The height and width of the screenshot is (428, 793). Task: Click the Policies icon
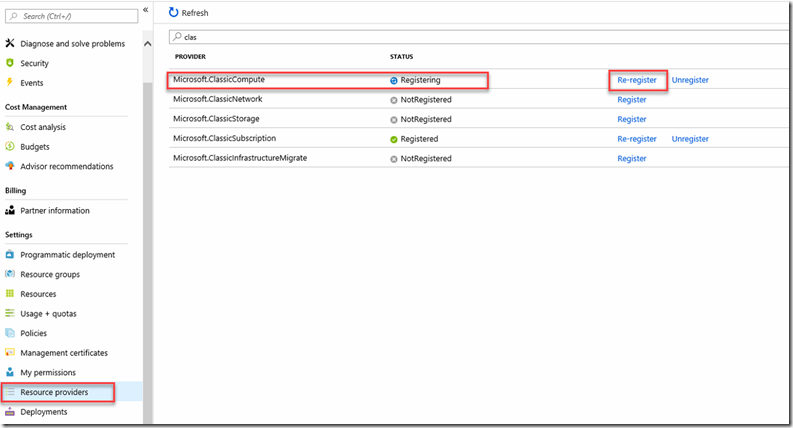10,333
